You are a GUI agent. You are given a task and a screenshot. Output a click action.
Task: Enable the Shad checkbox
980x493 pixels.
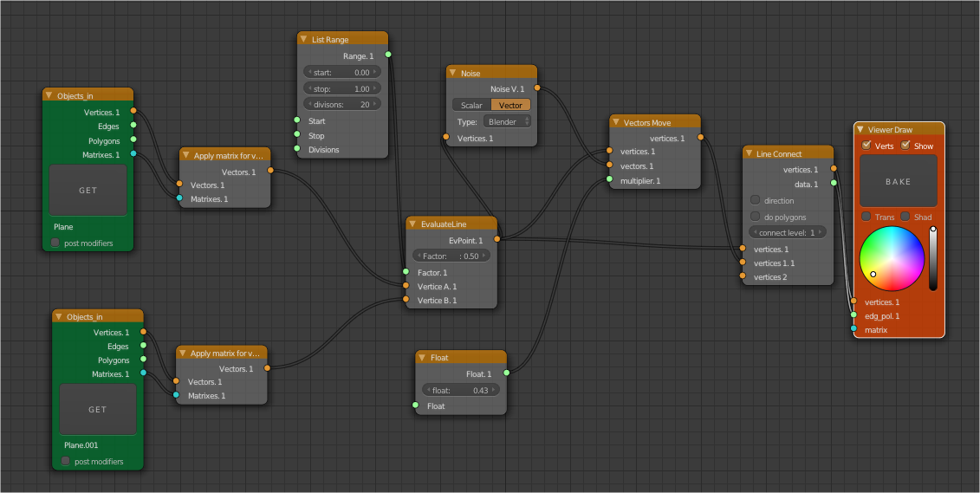[905, 217]
